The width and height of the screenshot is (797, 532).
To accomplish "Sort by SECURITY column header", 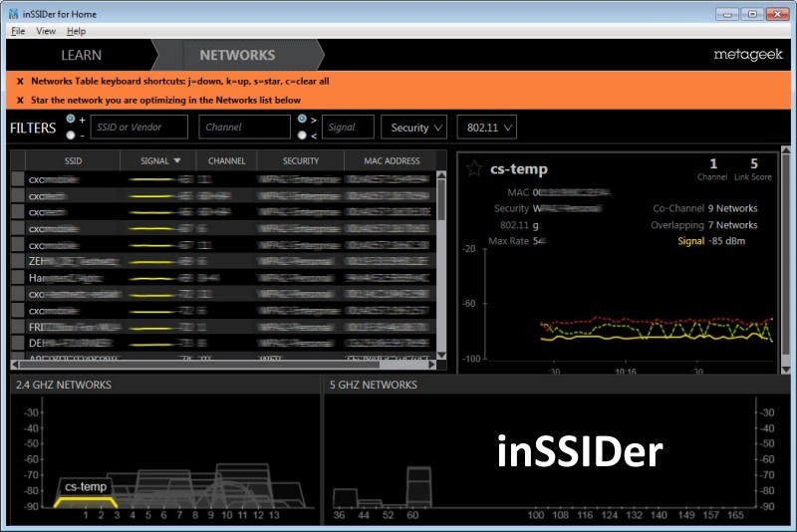I will pyautogui.click(x=301, y=160).
